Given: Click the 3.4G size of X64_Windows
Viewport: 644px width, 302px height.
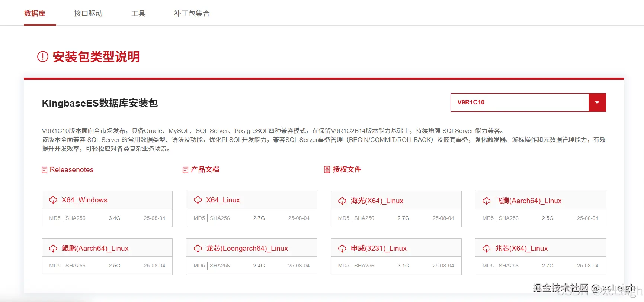Looking at the screenshot, I should 115,218.
